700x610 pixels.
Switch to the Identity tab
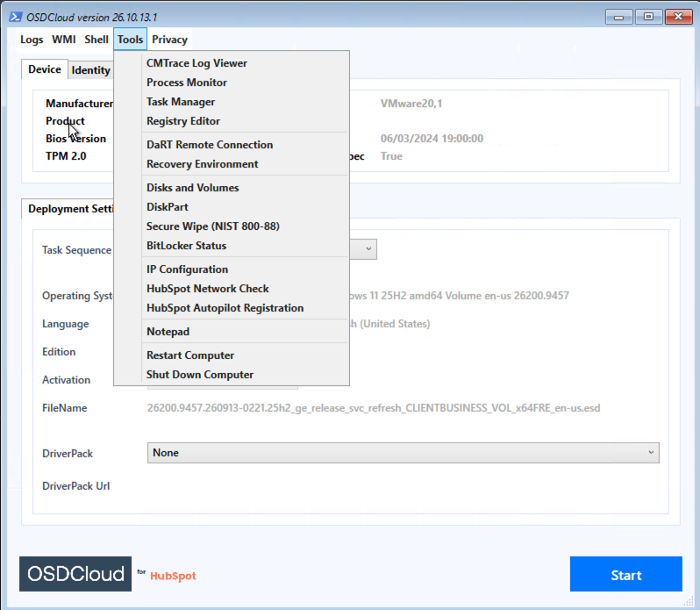click(x=90, y=70)
